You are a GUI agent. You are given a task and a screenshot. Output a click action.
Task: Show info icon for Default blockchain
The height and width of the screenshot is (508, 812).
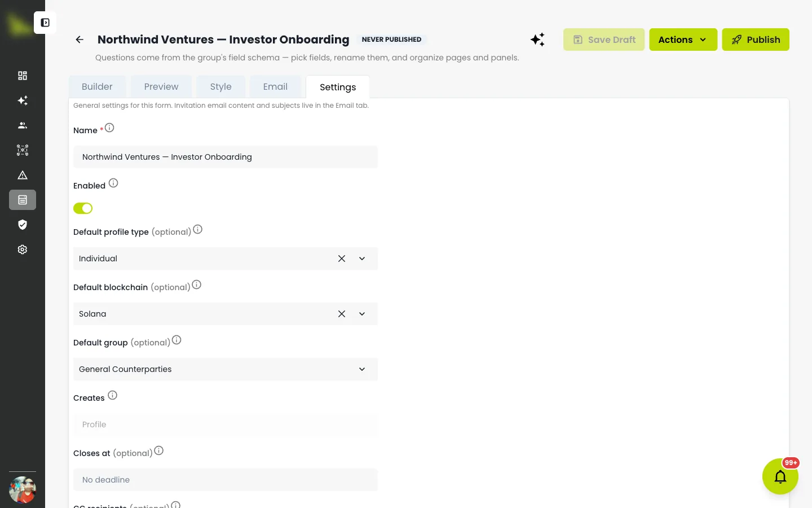coord(196,285)
